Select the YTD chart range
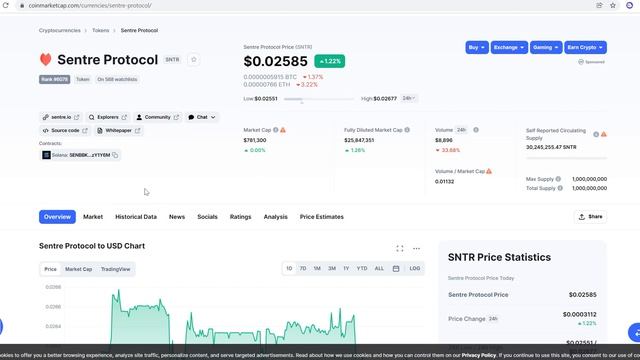The image size is (640, 360). pos(362,269)
